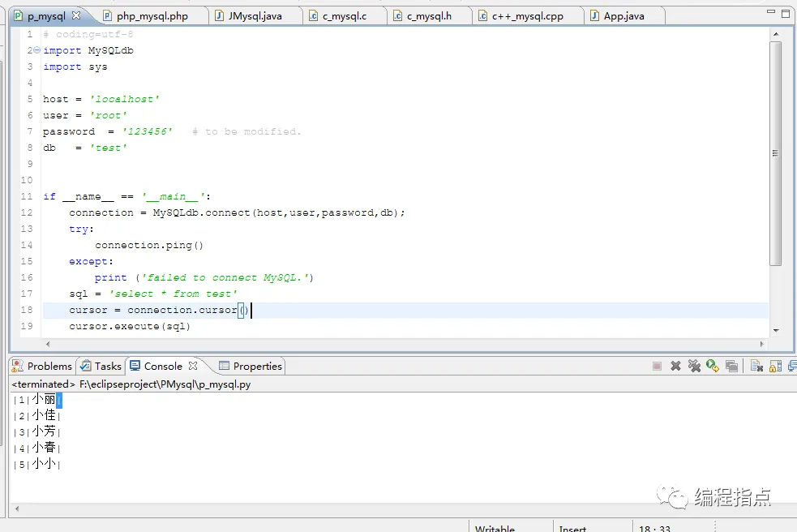Clear the console output
Image resolution: width=797 pixels, height=532 pixels.
[x=756, y=367]
